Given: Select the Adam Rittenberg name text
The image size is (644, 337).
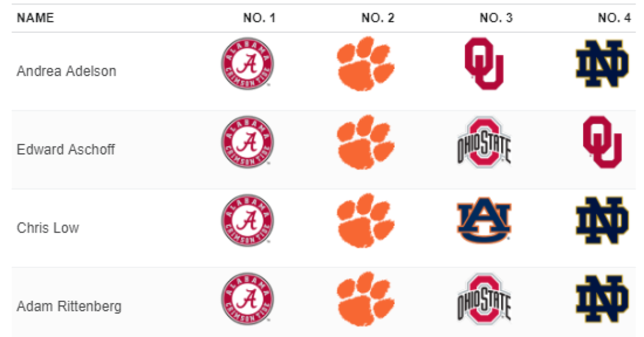Looking at the screenshot, I should pyautogui.click(x=69, y=306).
